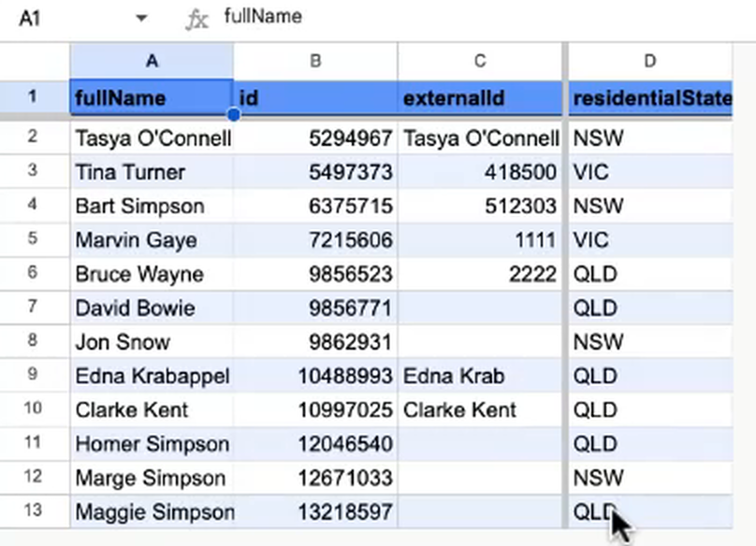Viewport: 756px width, 546px height.
Task: Click the fullName header cell
Action: click(x=152, y=98)
